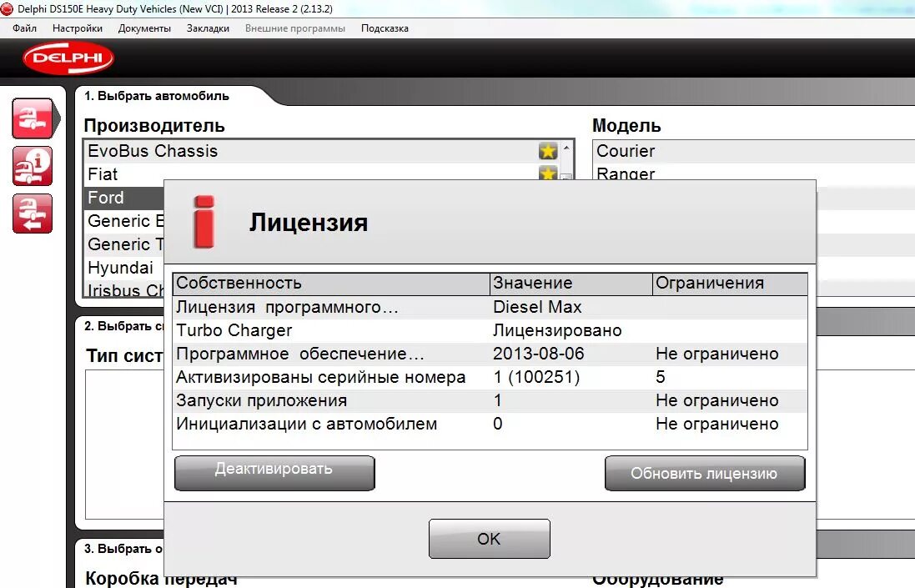
Task: Select Ranger model
Action: tap(753, 173)
